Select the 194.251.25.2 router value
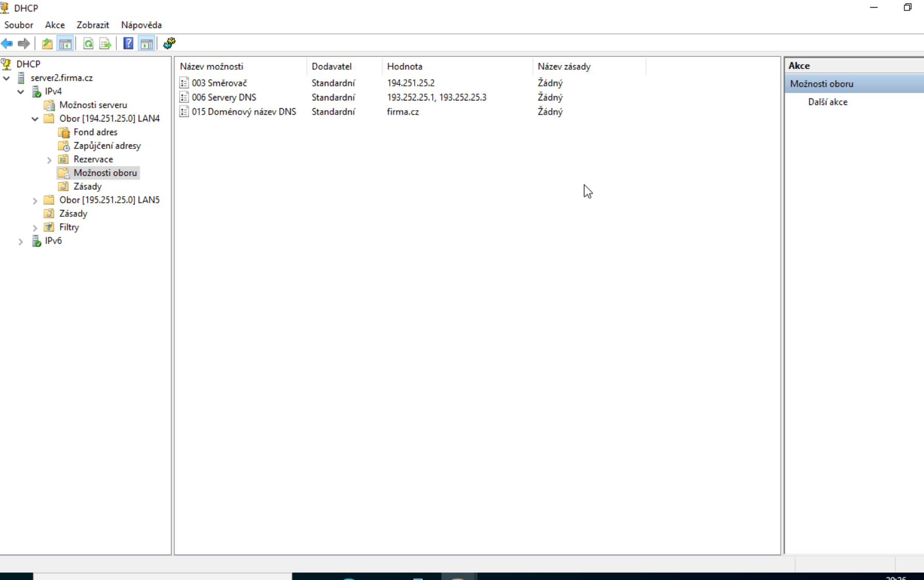924x580 pixels. [x=411, y=83]
